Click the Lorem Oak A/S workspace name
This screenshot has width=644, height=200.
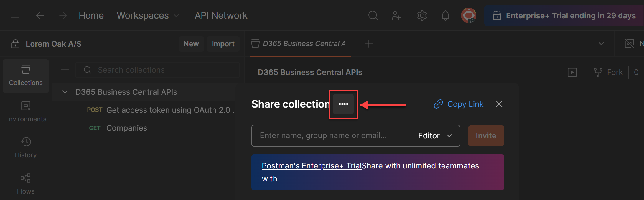click(x=54, y=44)
